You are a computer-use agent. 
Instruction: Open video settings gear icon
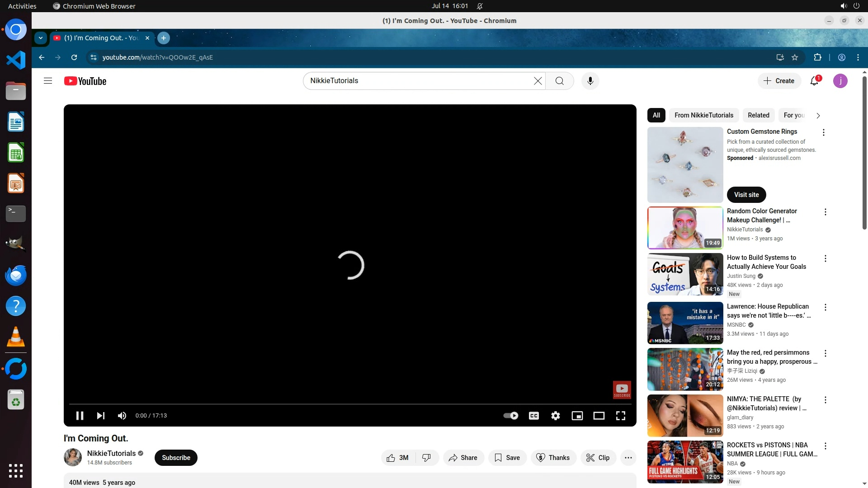555,416
